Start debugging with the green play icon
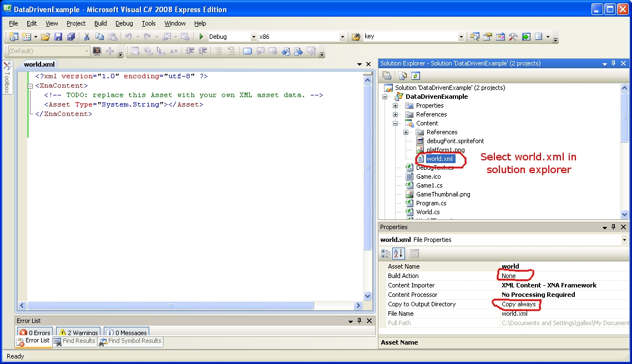This screenshot has width=632, height=364. (x=201, y=37)
